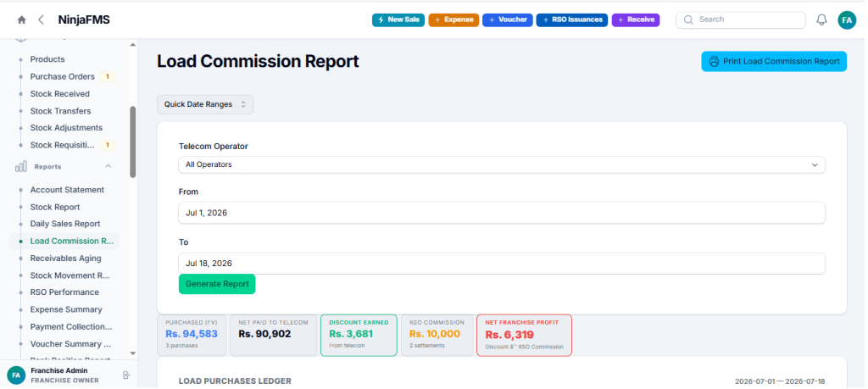
Task: Click the Reports bar chart icon
Action: 21,167
